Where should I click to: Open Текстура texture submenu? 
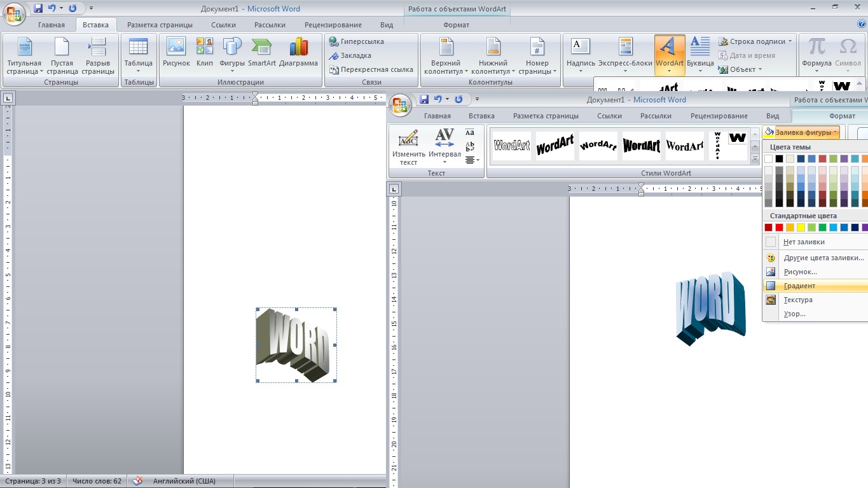815,300
